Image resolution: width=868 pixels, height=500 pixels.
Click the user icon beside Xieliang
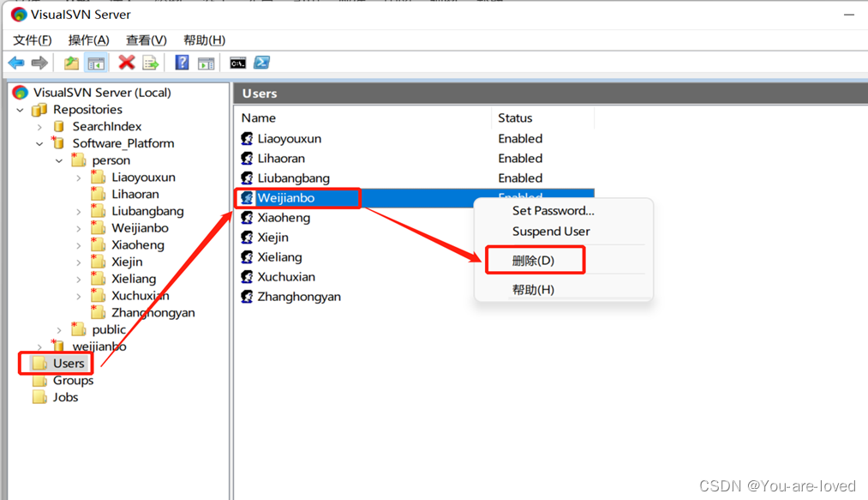[247, 256]
